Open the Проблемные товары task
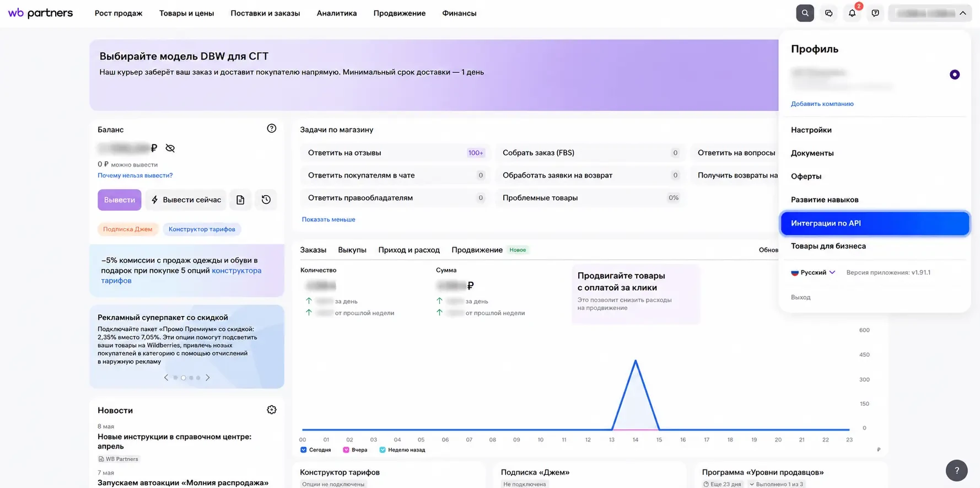 pyautogui.click(x=590, y=198)
